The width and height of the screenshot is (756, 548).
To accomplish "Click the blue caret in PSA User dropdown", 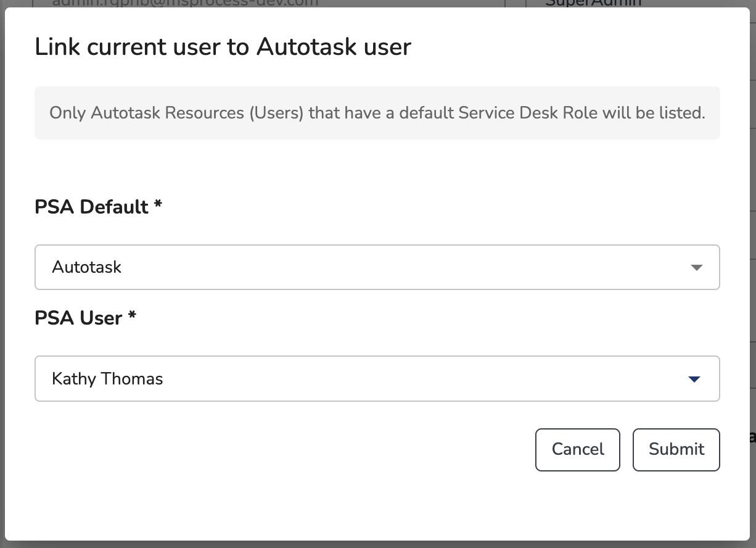I will coord(694,379).
